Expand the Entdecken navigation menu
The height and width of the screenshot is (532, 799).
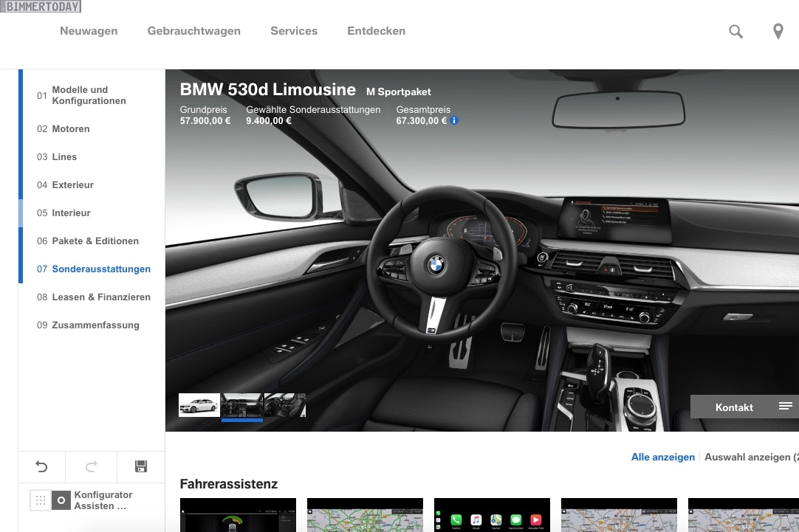(x=376, y=31)
